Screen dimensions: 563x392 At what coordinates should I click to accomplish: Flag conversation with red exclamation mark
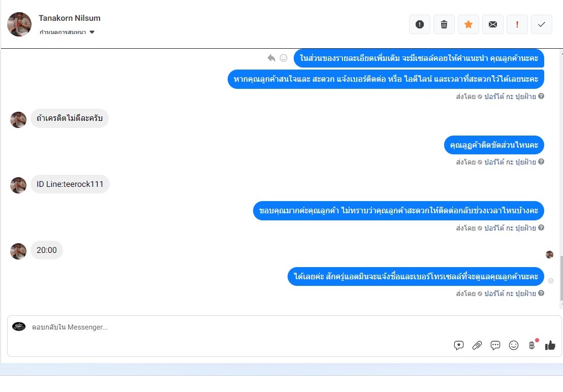point(517,24)
